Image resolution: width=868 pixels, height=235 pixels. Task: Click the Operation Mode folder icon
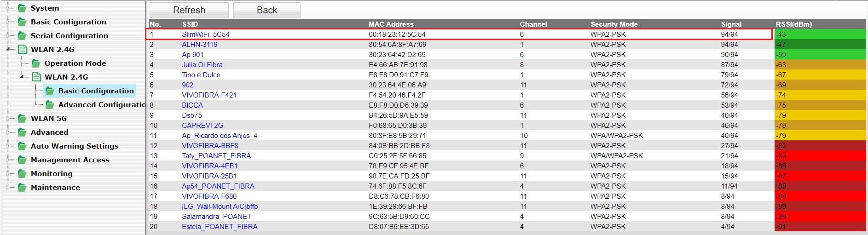coord(35,63)
